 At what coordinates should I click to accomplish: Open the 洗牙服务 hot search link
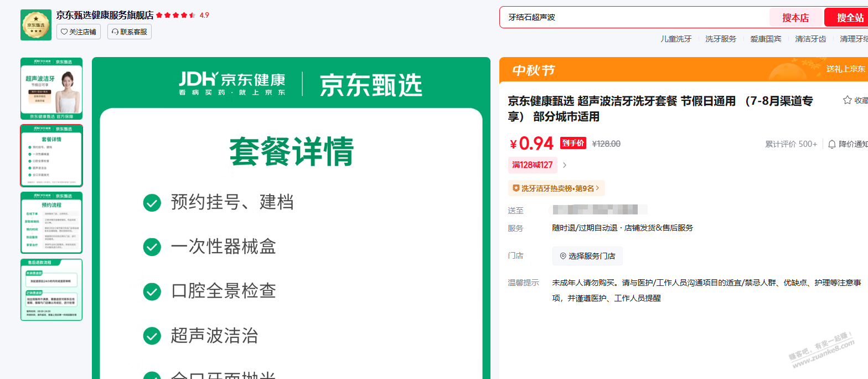coord(721,39)
